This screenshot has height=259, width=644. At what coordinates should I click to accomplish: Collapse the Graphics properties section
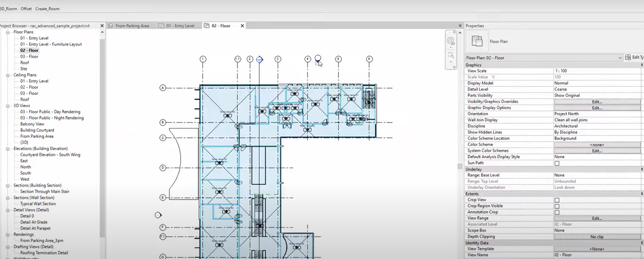point(642,65)
